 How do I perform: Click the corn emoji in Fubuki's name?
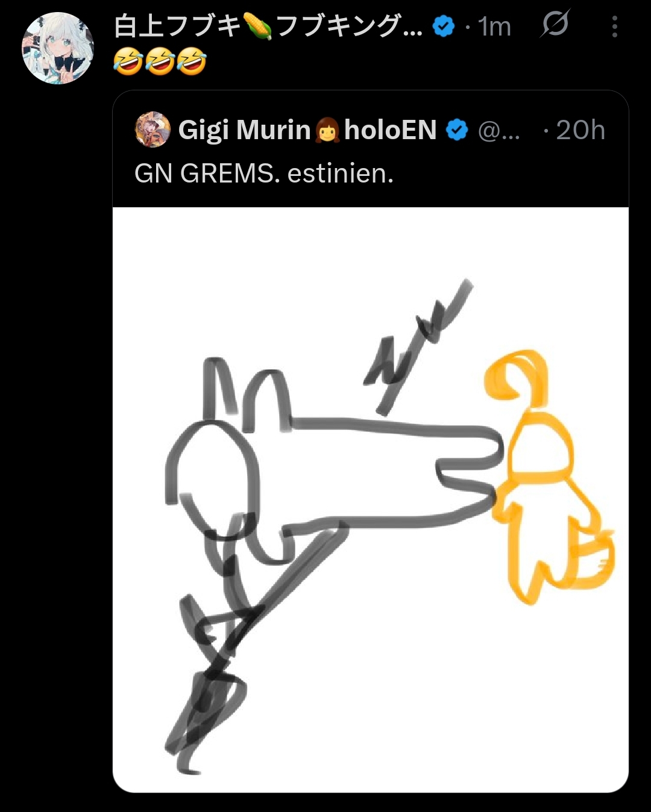[x=257, y=27]
